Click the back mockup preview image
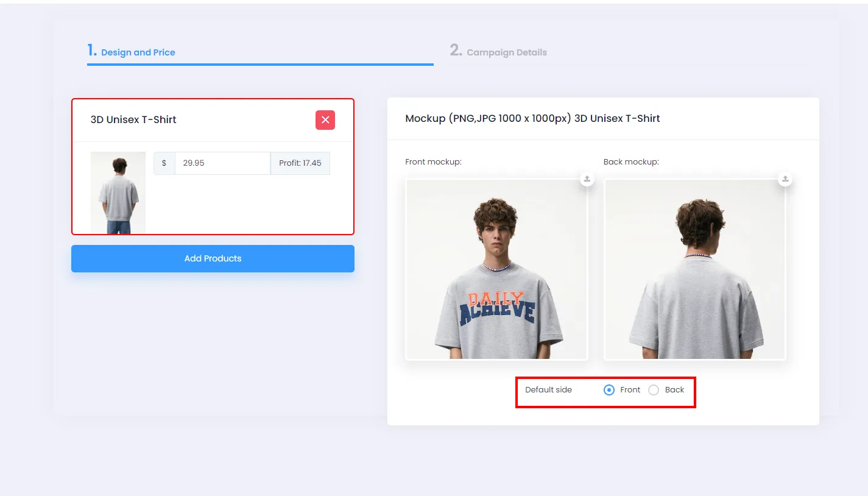This screenshot has width=868, height=496. coord(695,269)
